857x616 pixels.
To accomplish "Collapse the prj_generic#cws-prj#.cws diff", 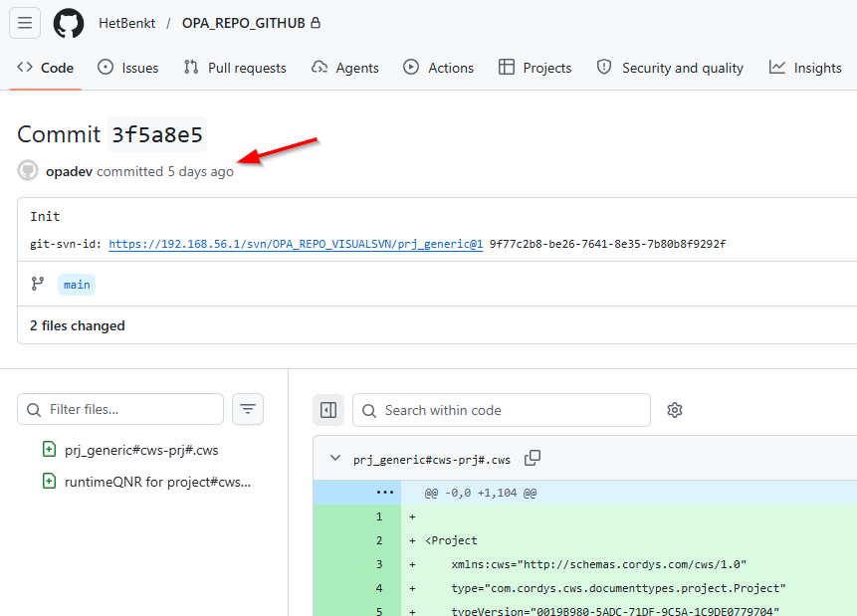I will [335, 458].
